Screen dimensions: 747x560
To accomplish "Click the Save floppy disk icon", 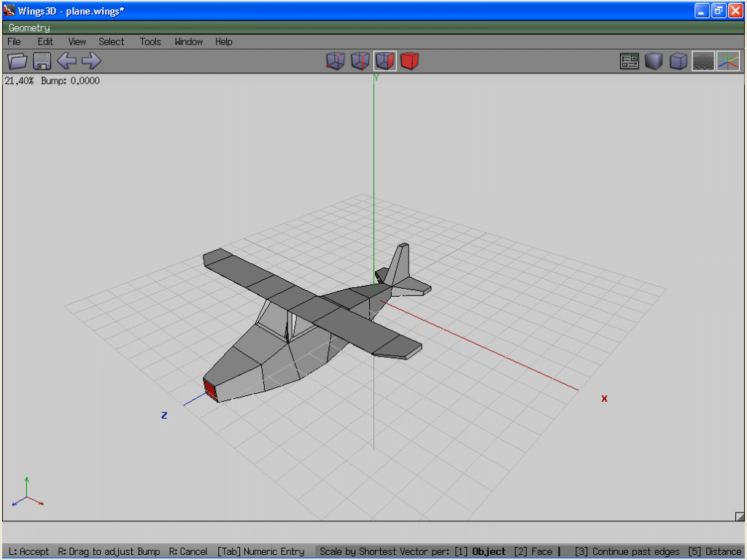I will click(x=42, y=61).
